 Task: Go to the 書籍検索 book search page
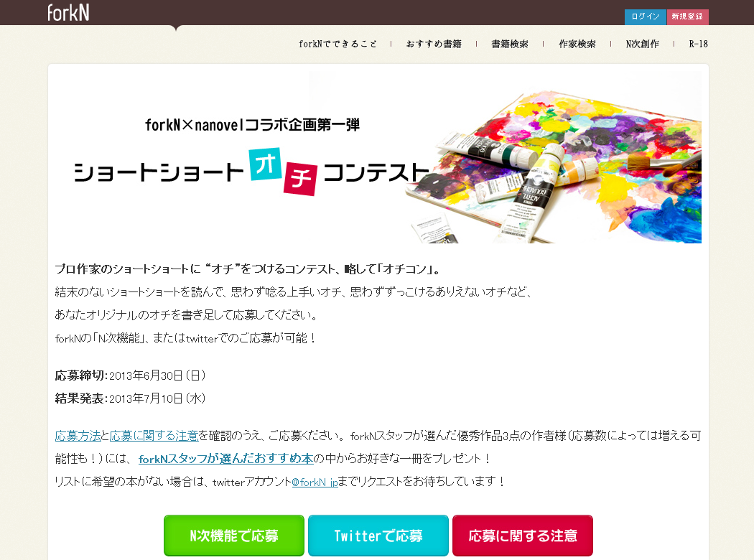click(x=510, y=44)
